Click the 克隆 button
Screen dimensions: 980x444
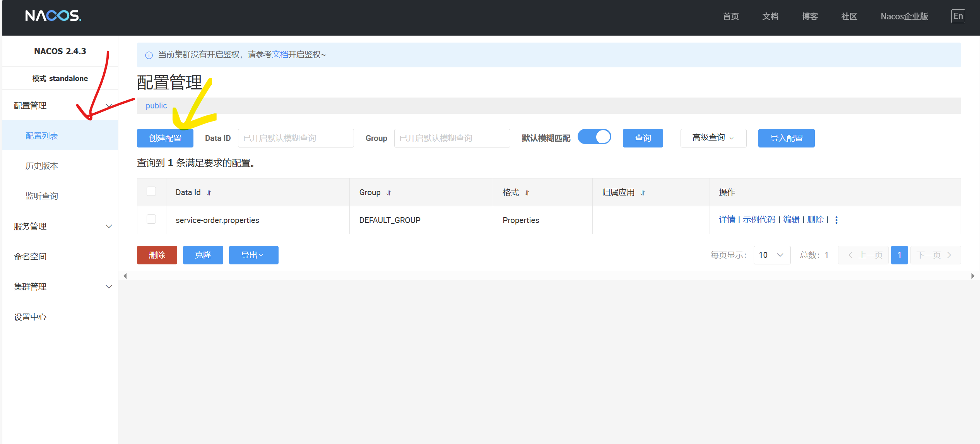203,255
